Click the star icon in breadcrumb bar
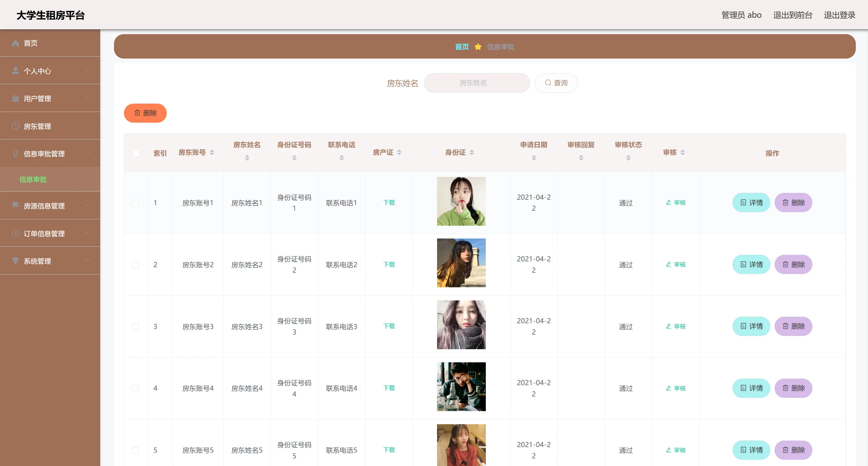868x466 pixels. pos(478,47)
